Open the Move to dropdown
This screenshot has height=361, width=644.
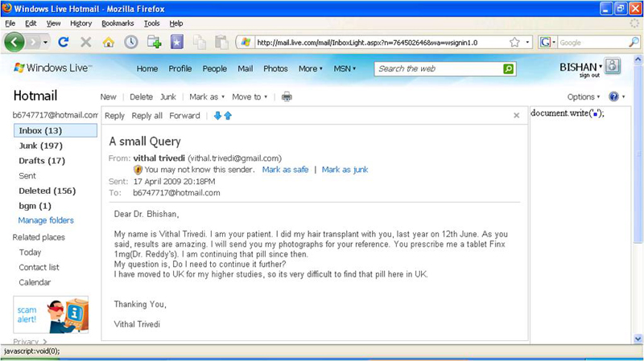(250, 96)
